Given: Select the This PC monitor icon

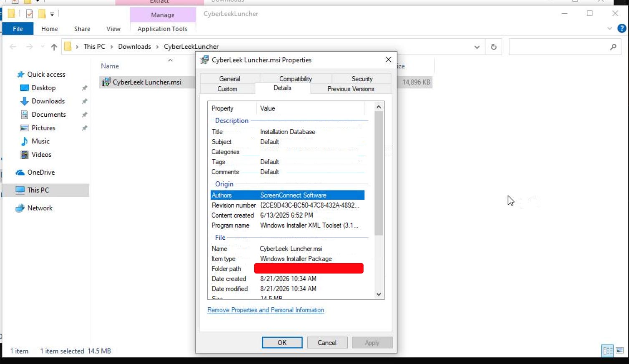Looking at the screenshot, I should [20, 190].
